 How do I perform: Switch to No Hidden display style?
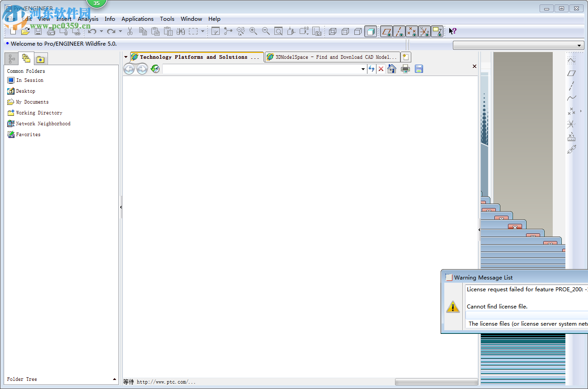click(358, 31)
